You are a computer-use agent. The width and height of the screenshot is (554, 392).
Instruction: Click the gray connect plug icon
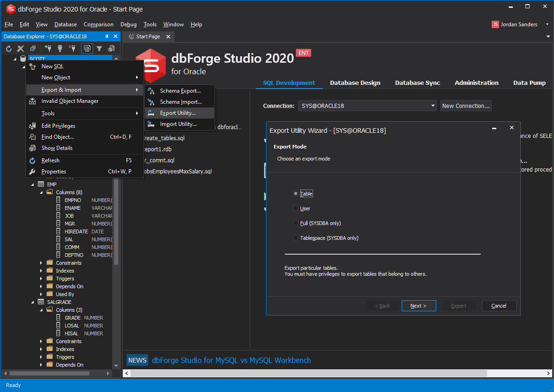(x=60, y=48)
